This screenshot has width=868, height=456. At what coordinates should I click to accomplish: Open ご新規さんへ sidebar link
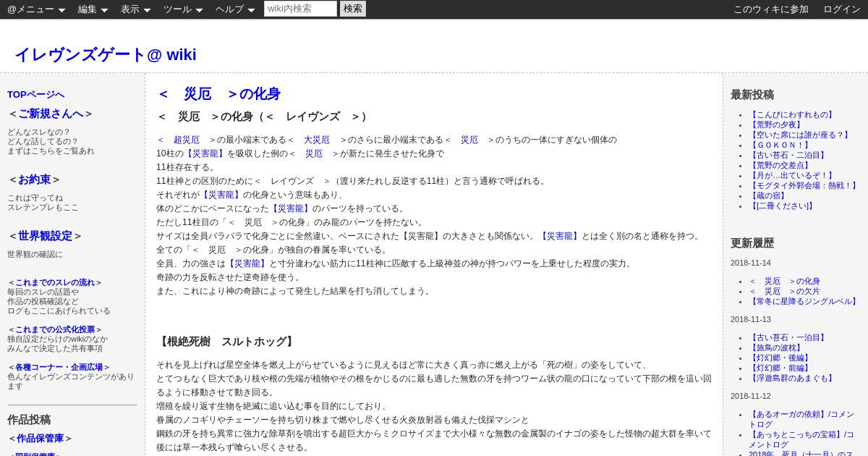pyautogui.click(x=51, y=114)
